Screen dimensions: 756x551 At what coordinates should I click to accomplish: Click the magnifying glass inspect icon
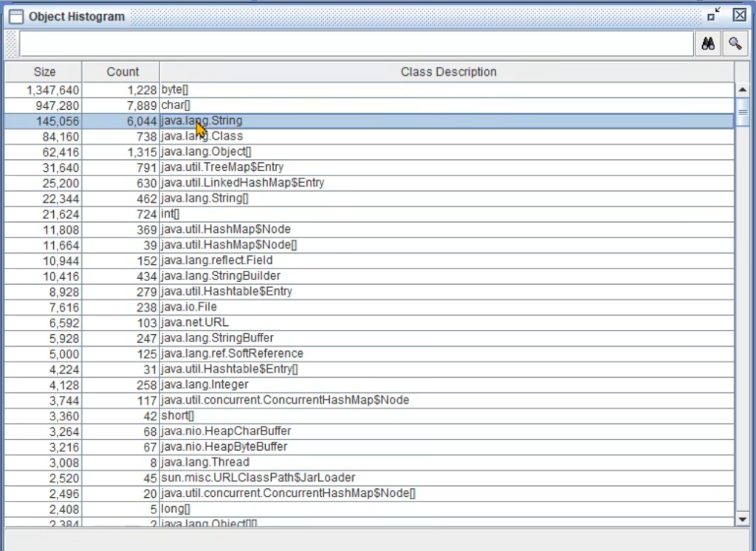(x=735, y=44)
